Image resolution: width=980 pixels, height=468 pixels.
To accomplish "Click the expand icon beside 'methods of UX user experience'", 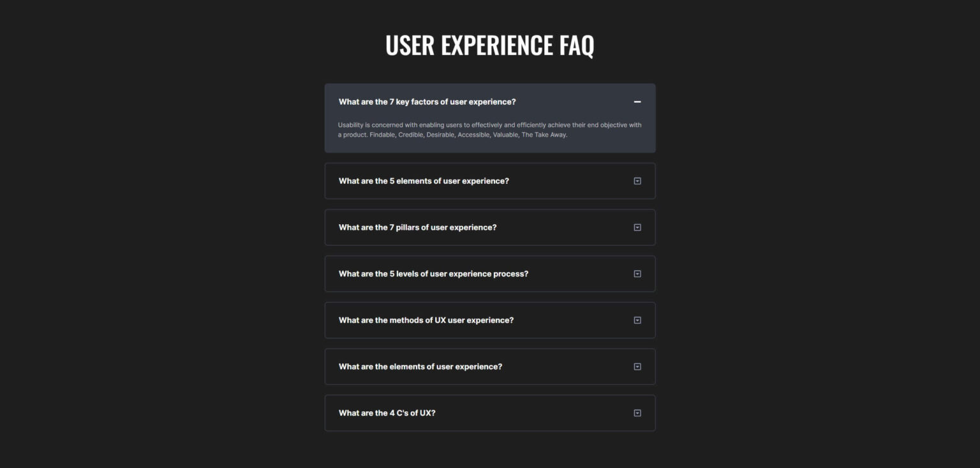I will tap(637, 320).
